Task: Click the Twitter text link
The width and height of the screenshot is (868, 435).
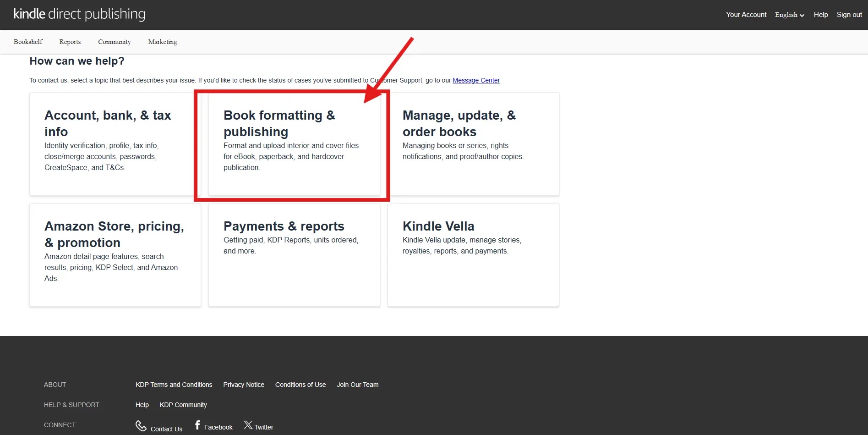Action: [x=264, y=427]
